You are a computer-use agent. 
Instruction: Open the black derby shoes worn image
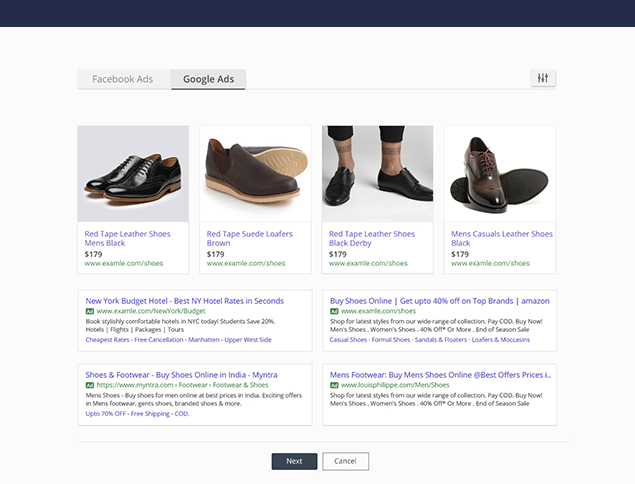coord(377,173)
